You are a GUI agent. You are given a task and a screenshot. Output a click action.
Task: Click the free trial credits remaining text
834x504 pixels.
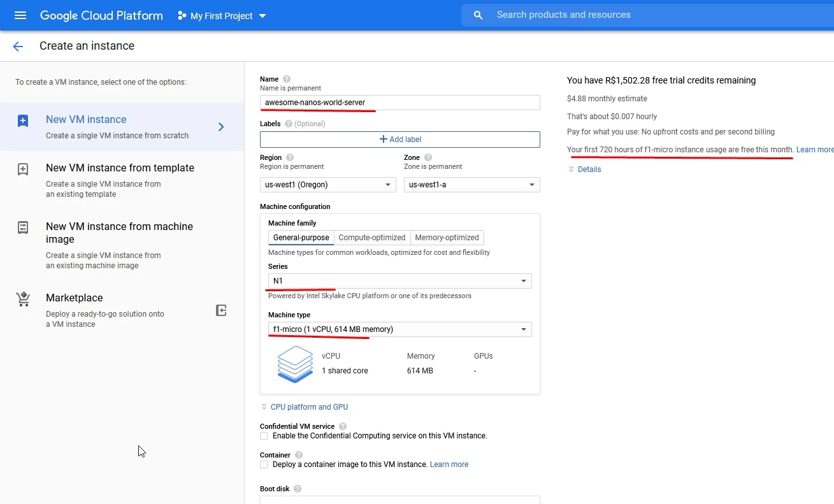point(661,80)
